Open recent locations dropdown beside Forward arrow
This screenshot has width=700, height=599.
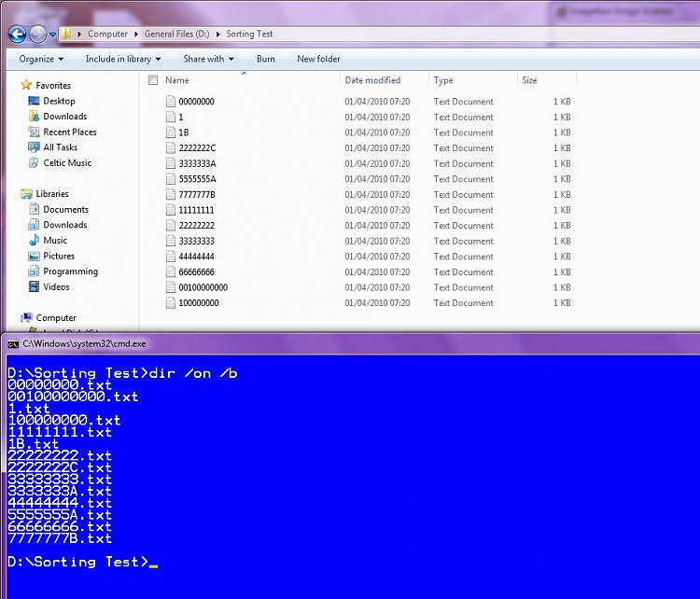tap(52, 35)
